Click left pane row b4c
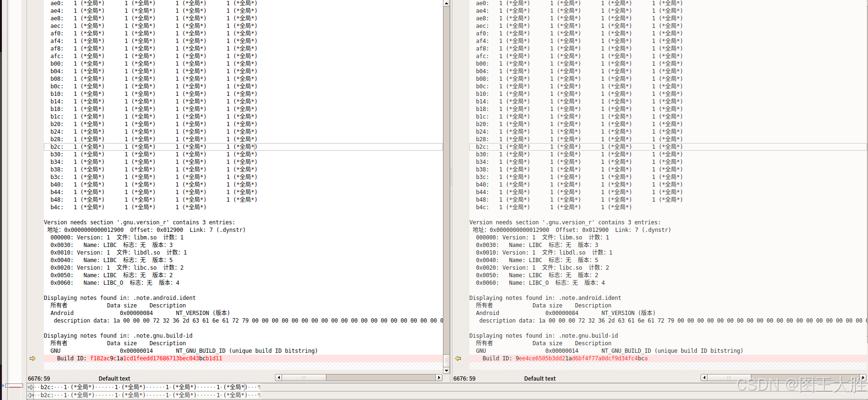The image size is (868, 400). click(128, 207)
